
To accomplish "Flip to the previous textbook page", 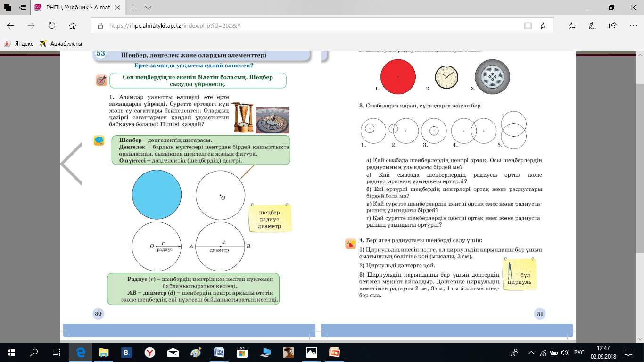I will click(71, 164).
